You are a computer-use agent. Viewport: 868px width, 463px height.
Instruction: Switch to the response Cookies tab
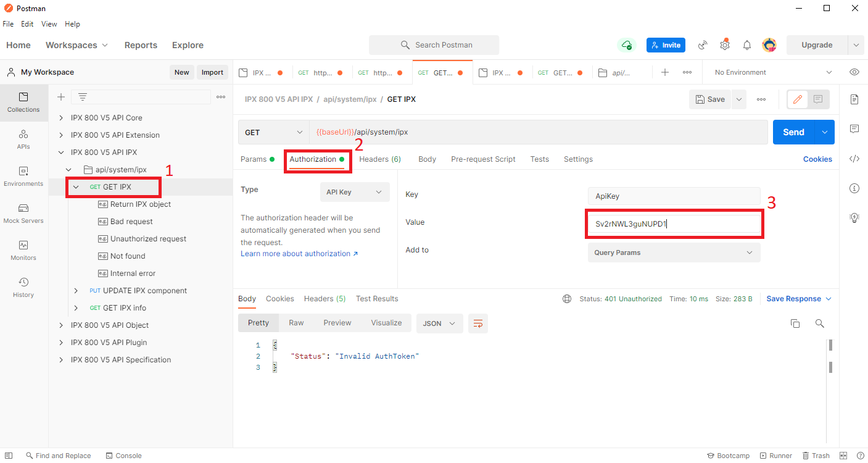coord(280,299)
